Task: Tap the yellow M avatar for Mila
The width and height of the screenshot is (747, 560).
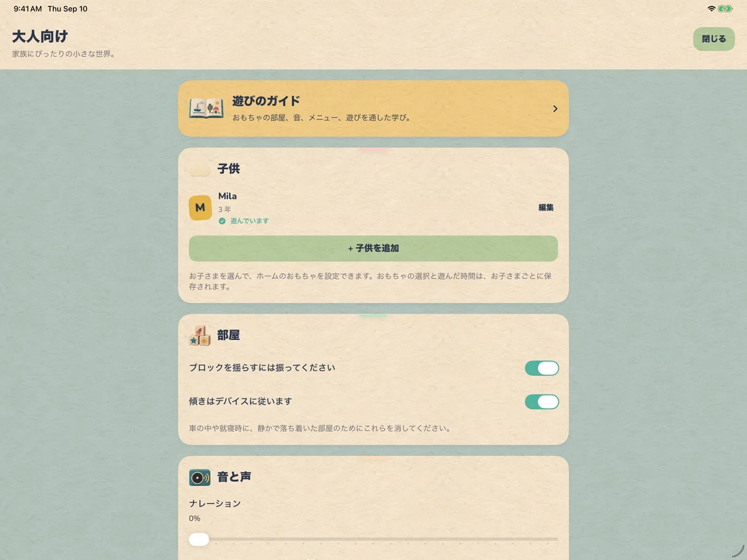Action: pyautogui.click(x=200, y=208)
